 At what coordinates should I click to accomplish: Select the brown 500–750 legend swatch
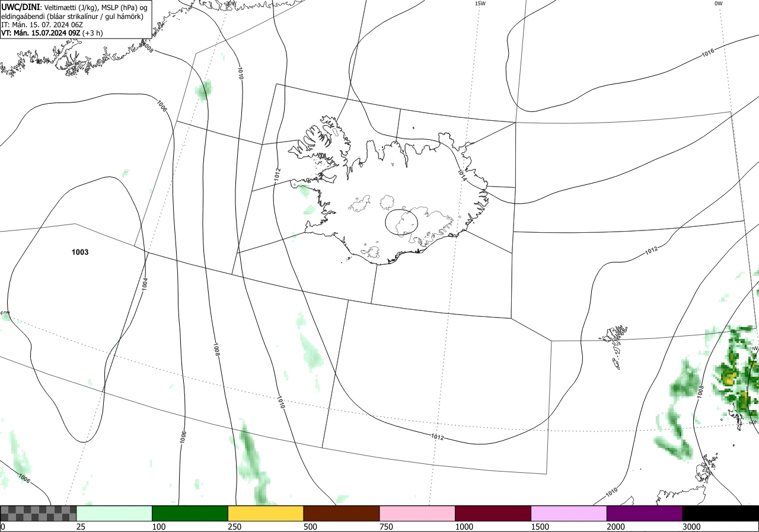coord(342,513)
